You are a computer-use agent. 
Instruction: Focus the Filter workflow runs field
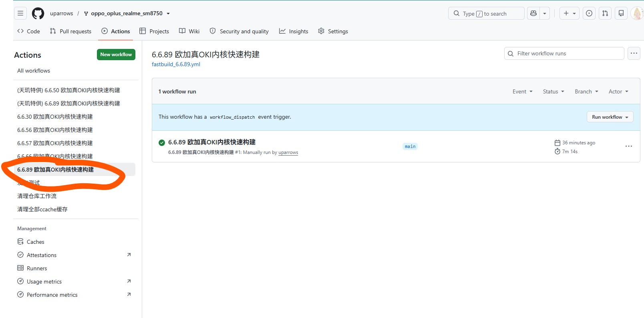[x=564, y=53]
